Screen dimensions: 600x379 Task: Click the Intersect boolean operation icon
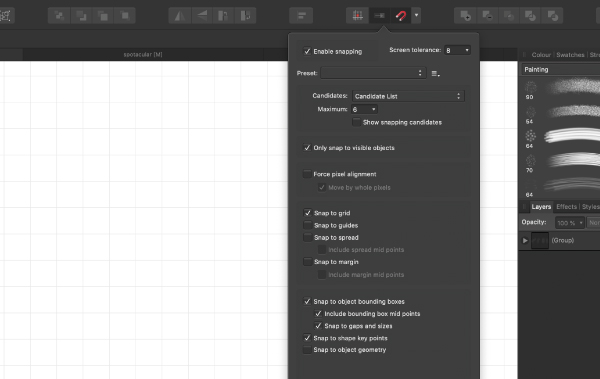pos(509,16)
